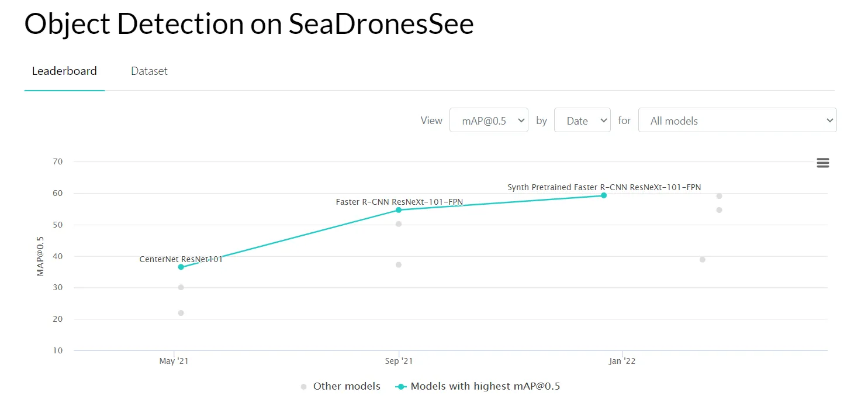Switch to the Dataset tab
This screenshot has height=406, width=868.
click(149, 71)
